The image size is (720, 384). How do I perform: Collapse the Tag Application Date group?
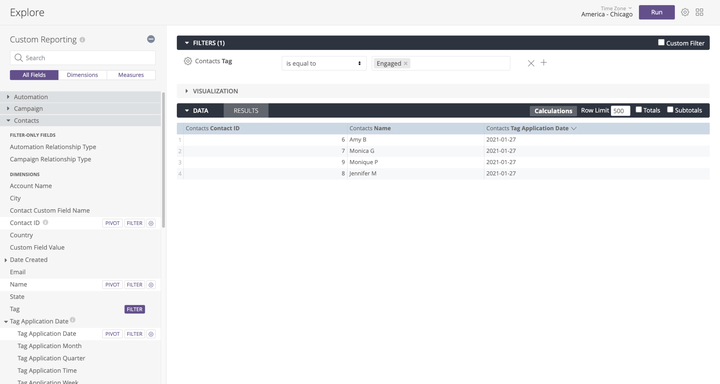tap(6, 322)
